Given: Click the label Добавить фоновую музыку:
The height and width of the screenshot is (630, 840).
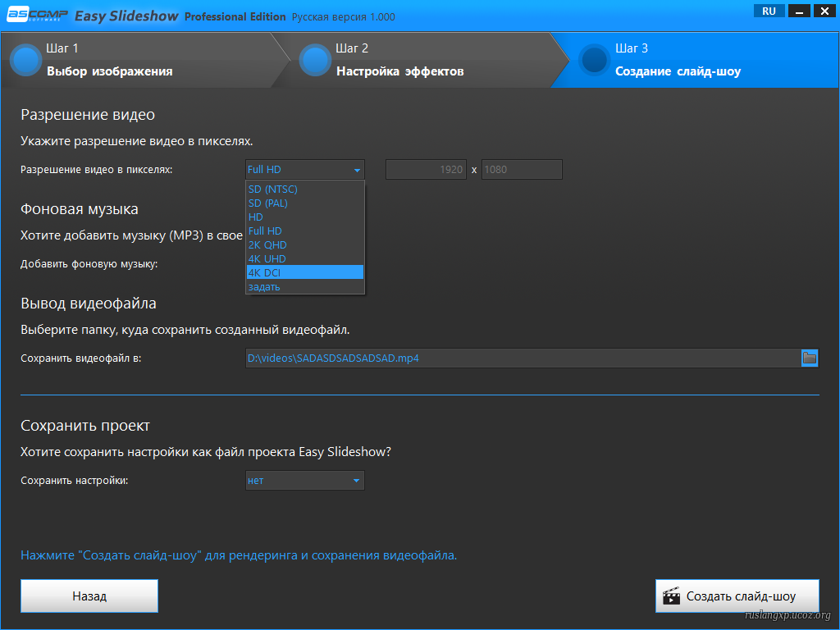Looking at the screenshot, I should coord(89,264).
